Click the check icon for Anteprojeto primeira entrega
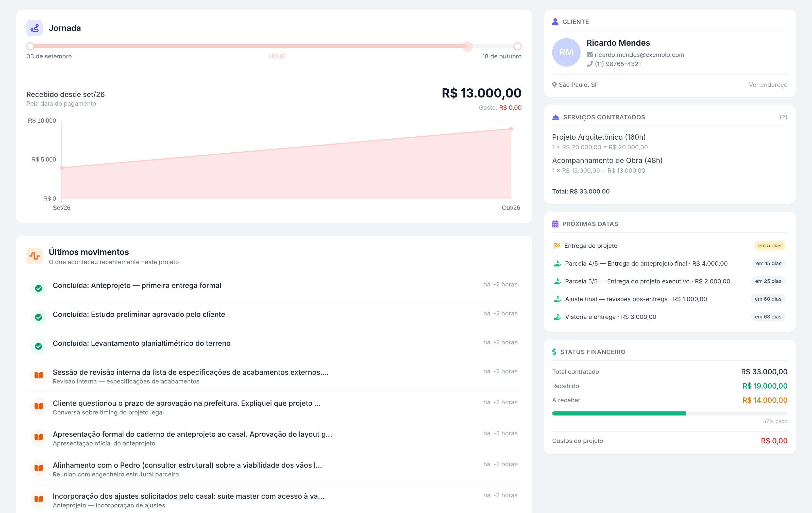The image size is (812, 513). (38, 288)
